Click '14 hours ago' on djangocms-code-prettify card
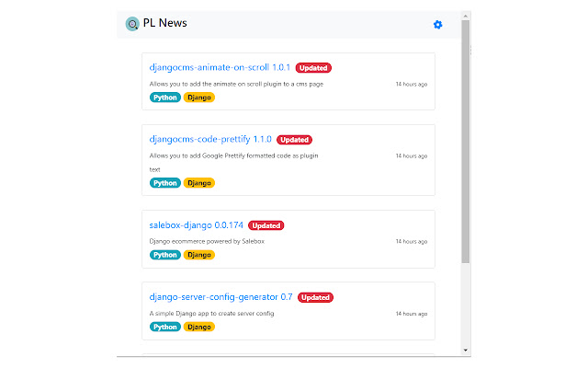 412,155
